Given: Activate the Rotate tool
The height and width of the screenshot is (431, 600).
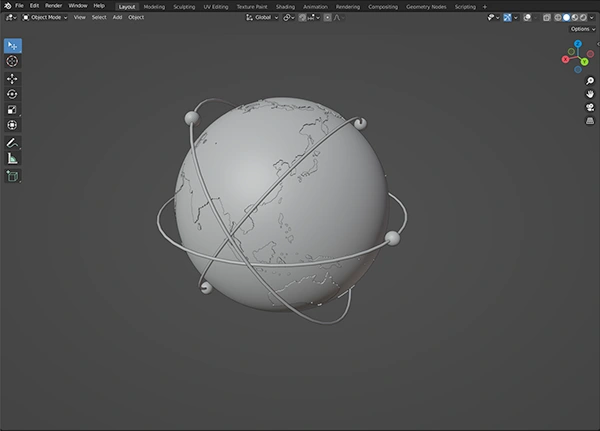Looking at the screenshot, I should [12, 94].
